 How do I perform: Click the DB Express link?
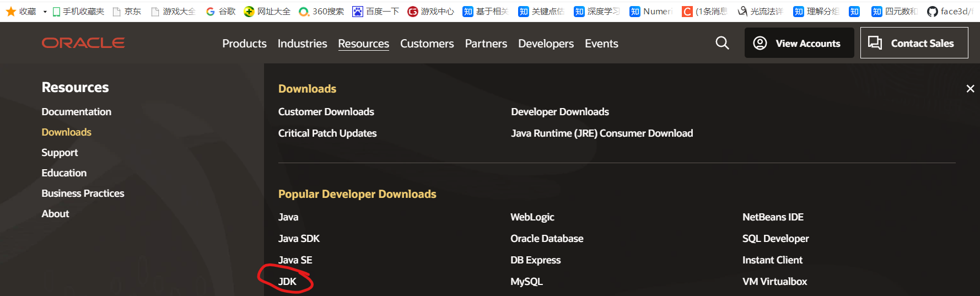click(x=535, y=260)
